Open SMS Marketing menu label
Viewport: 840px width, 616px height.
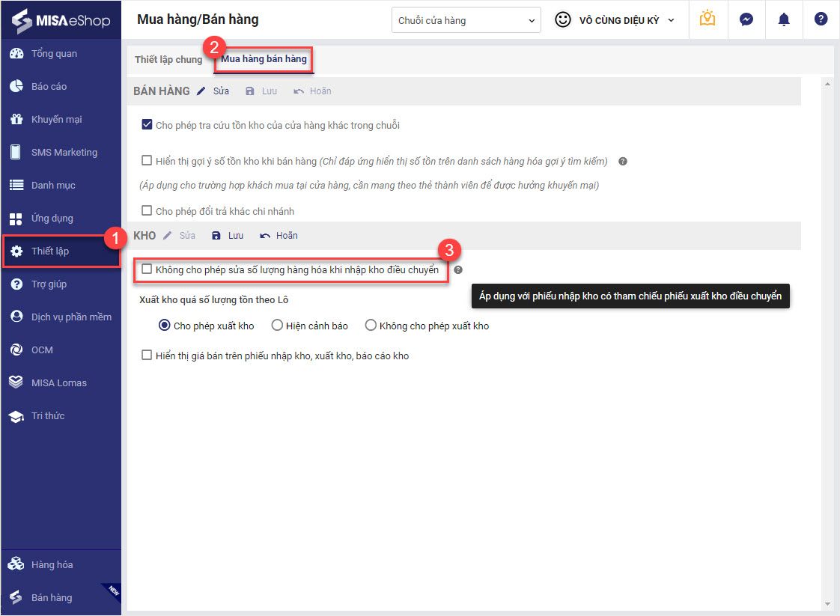(64, 152)
